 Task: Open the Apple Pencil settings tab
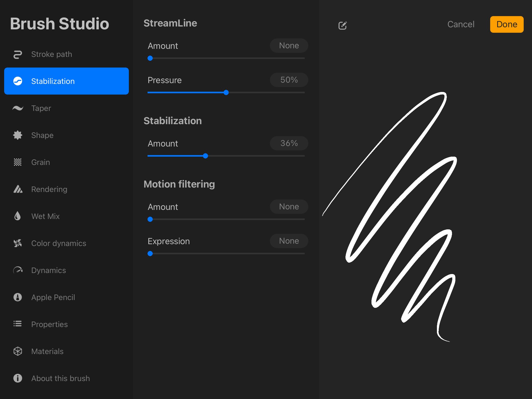(53, 297)
